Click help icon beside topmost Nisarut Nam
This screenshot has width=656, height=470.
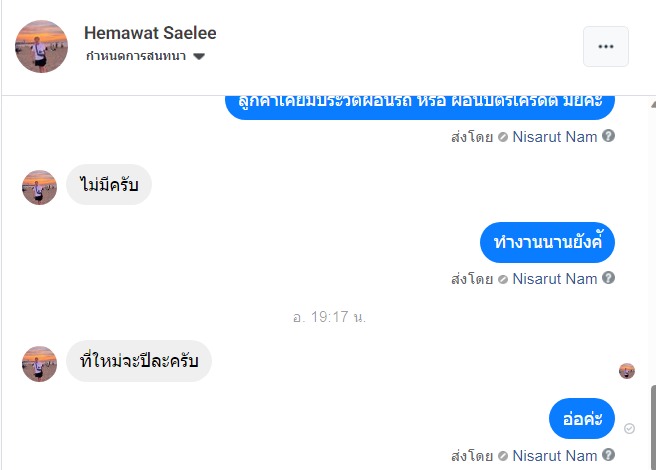[x=608, y=136]
